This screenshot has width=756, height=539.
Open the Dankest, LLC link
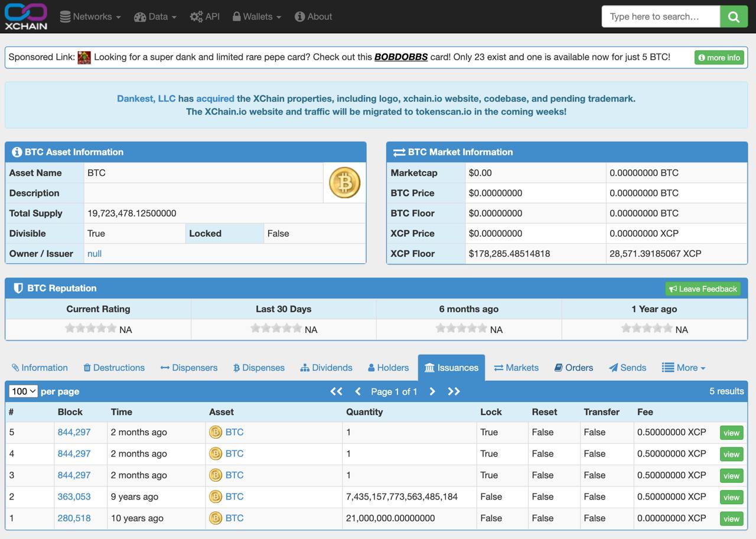[146, 99]
